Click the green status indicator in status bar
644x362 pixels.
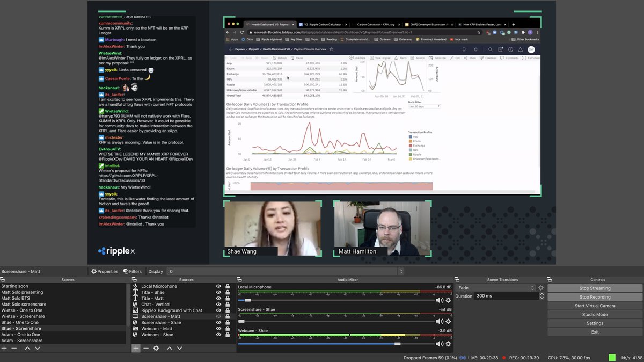pyautogui.click(x=612, y=357)
